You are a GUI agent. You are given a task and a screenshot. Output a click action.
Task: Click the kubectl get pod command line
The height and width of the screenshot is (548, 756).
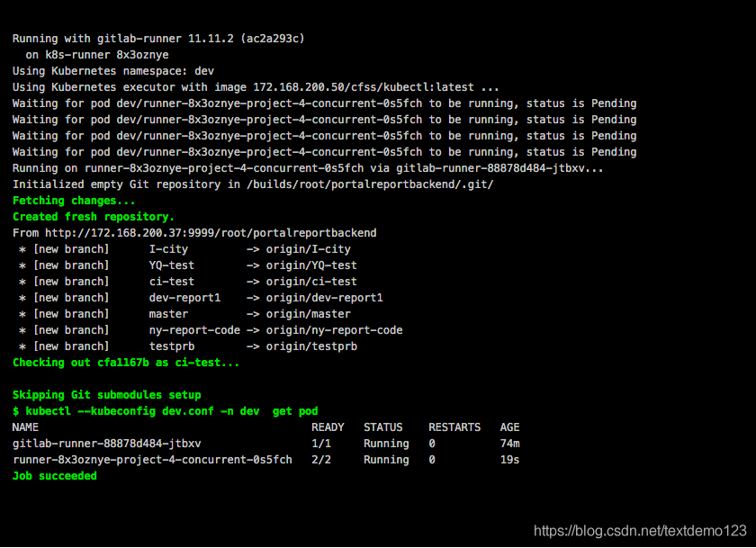click(x=165, y=411)
